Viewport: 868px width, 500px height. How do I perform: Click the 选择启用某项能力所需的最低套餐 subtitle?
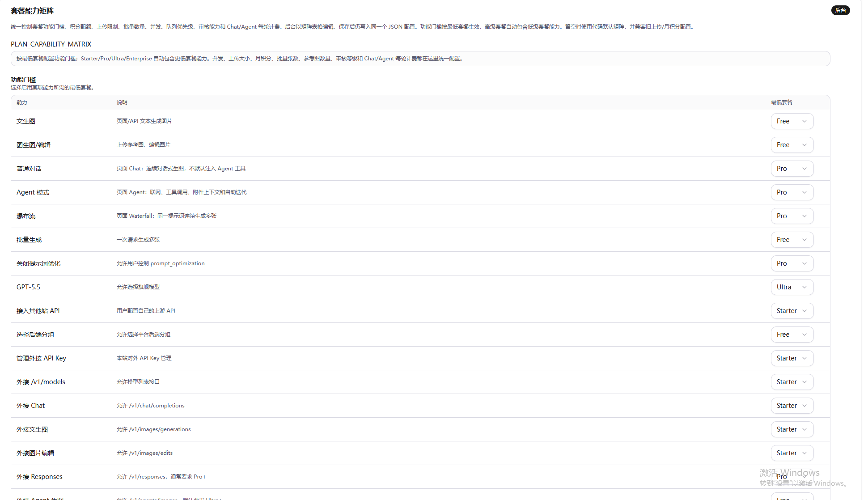(x=52, y=88)
